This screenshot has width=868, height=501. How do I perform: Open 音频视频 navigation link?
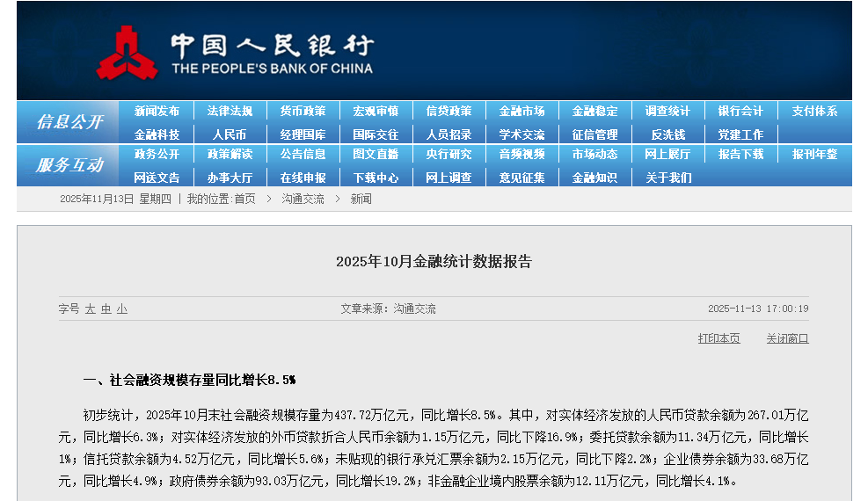coord(522,155)
